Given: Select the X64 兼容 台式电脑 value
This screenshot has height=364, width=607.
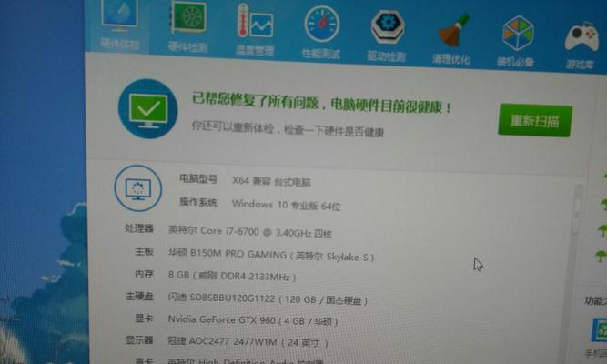Looking at the screenshot, I should point(271,181).
